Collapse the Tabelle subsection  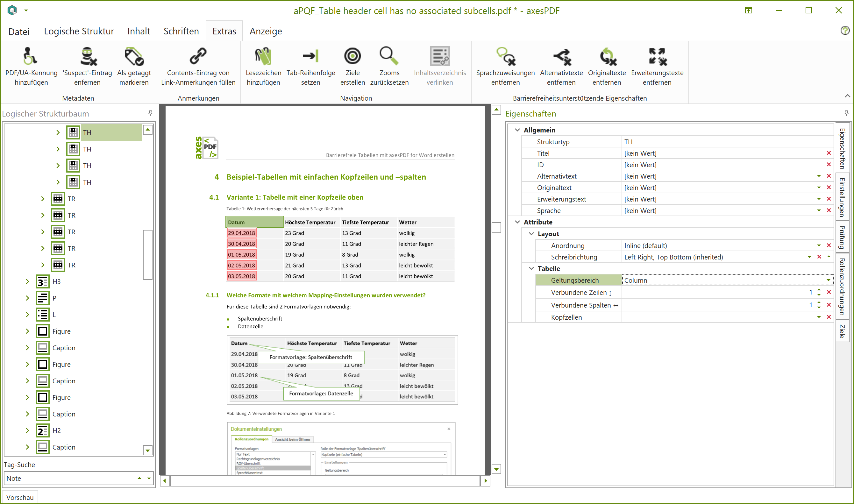[x=531, y=269]
